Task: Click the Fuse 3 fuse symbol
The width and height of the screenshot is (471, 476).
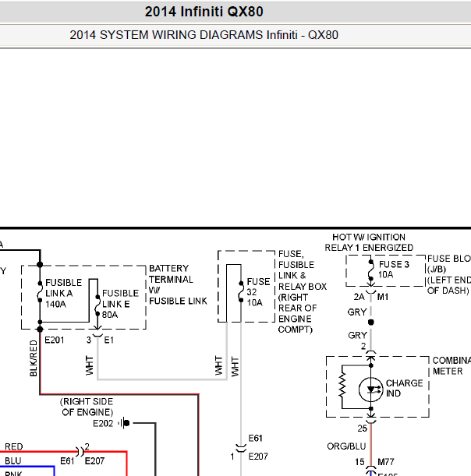Action: coord(370,270)
